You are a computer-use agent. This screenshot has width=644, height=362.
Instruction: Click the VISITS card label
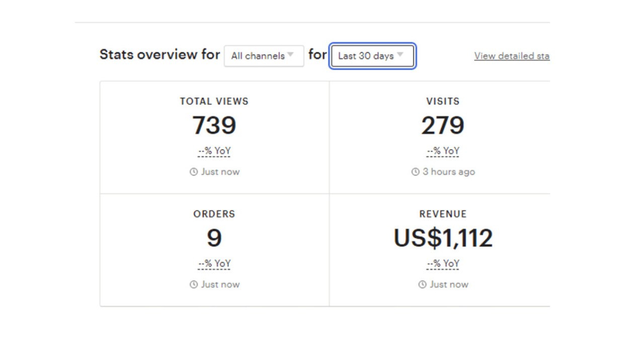[x=443, y=101]
